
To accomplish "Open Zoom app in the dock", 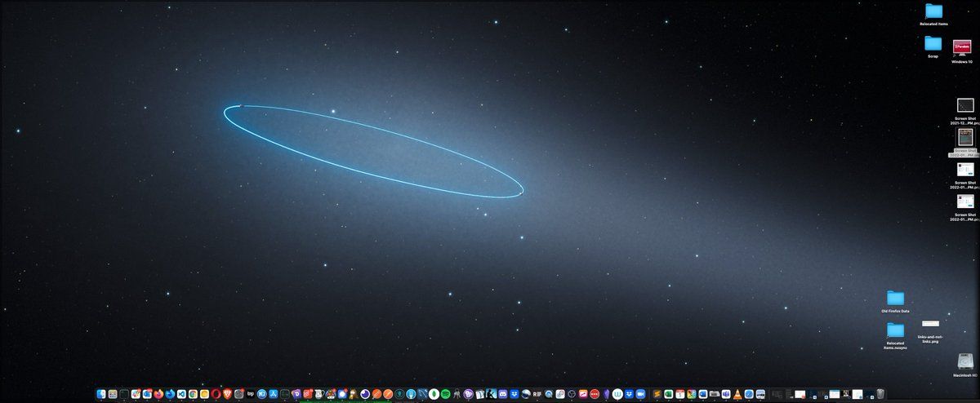I will [x=639, y=394].
